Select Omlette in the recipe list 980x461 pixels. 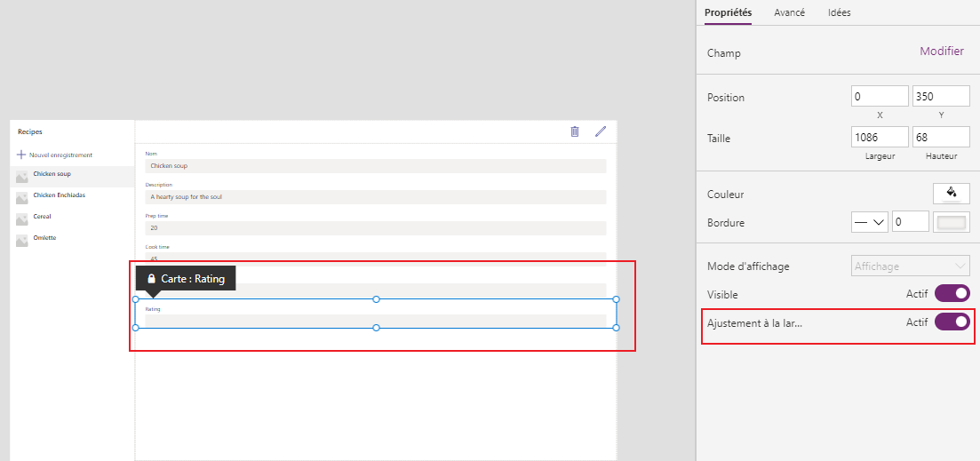click(72, 240)
